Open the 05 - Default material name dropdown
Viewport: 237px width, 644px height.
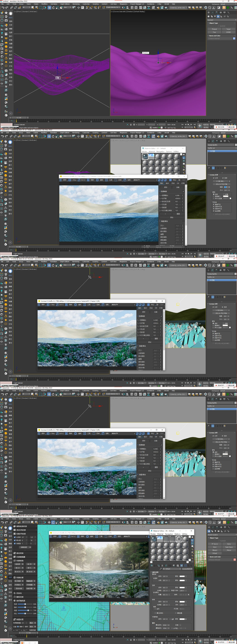click(x=172, y=569)
